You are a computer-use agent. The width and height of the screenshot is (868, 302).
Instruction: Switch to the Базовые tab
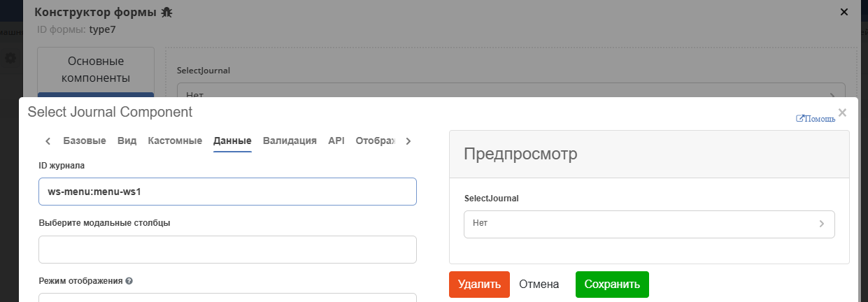(x=85, y=141)
